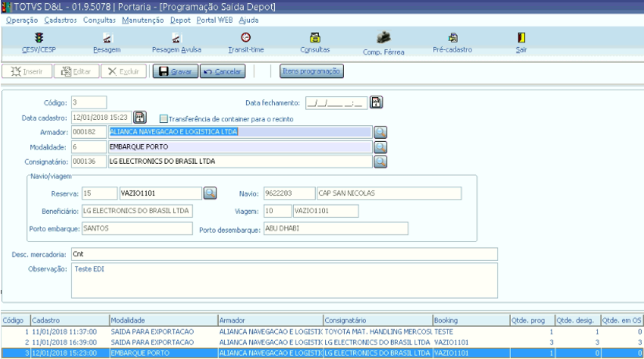Click Booking cell TESTE
The width and height of the screenshot is (644, 359).
click(x=472, y=332)
